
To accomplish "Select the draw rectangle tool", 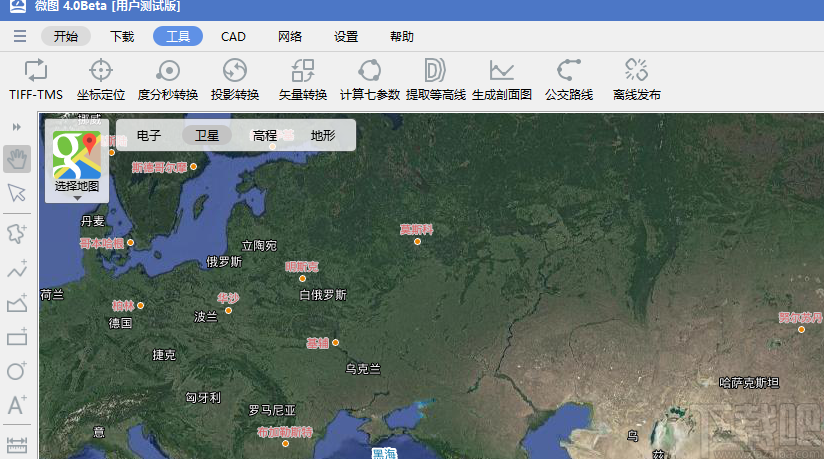I will point(17,337).
